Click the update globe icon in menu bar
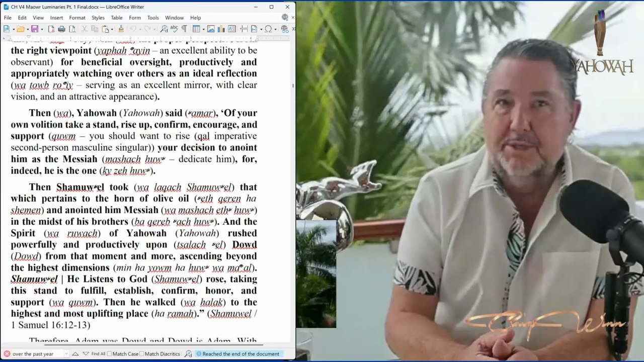 285,18
